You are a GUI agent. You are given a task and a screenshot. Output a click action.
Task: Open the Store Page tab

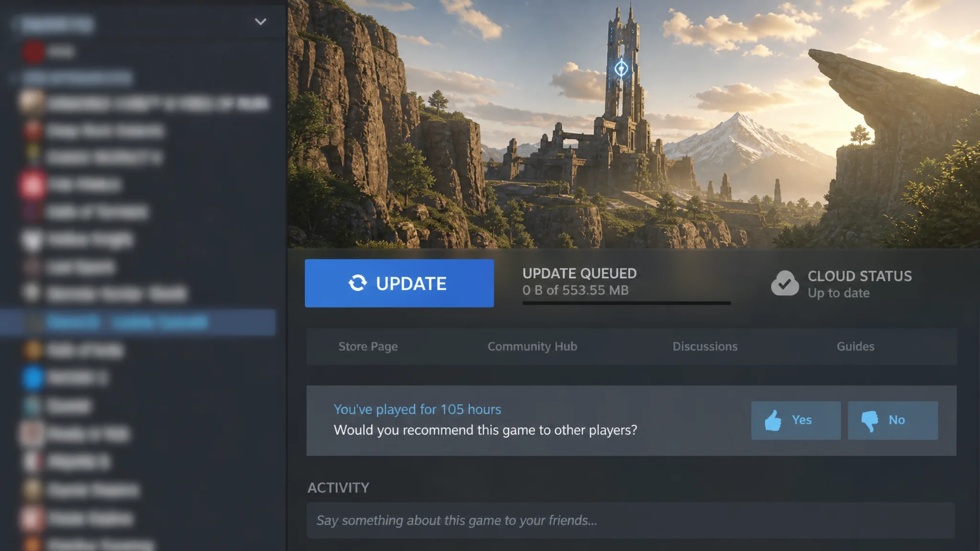[x=368, y=346]
